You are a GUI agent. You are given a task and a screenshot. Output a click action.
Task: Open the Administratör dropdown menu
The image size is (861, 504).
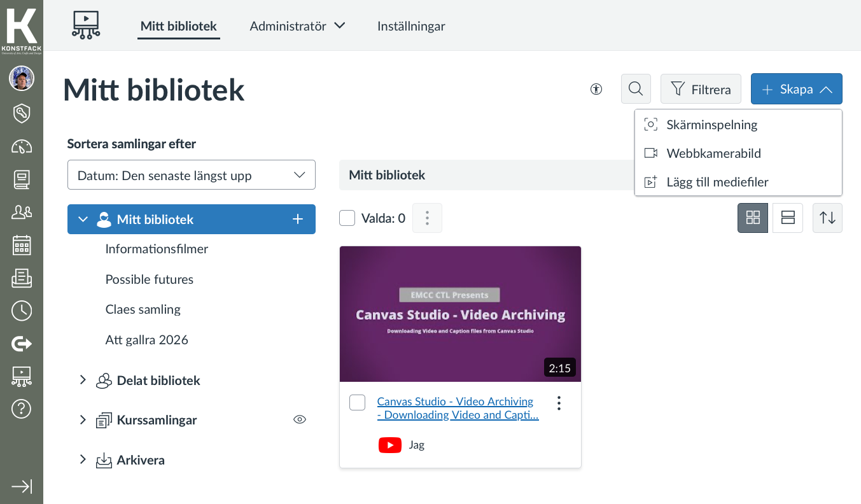(x=297, y=26)
